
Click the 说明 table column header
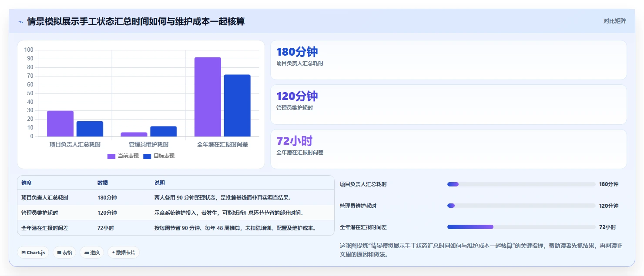(x=160, y=183)
